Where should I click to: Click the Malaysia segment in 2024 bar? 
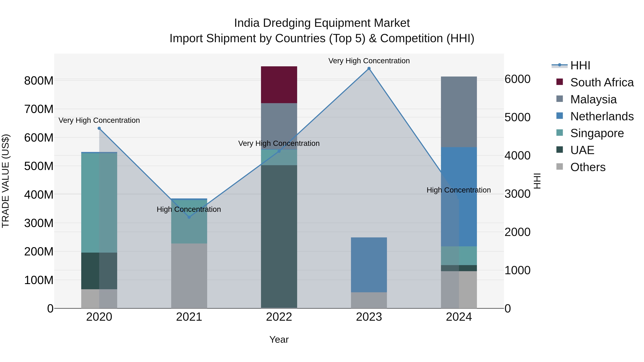click(x=459, y=112)
